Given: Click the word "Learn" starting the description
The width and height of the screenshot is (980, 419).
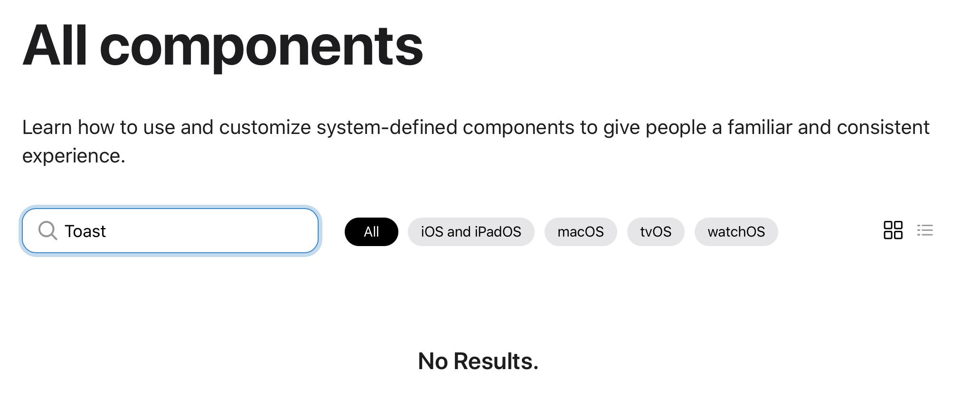Looking at the screenshot, I should coord(47,127).
